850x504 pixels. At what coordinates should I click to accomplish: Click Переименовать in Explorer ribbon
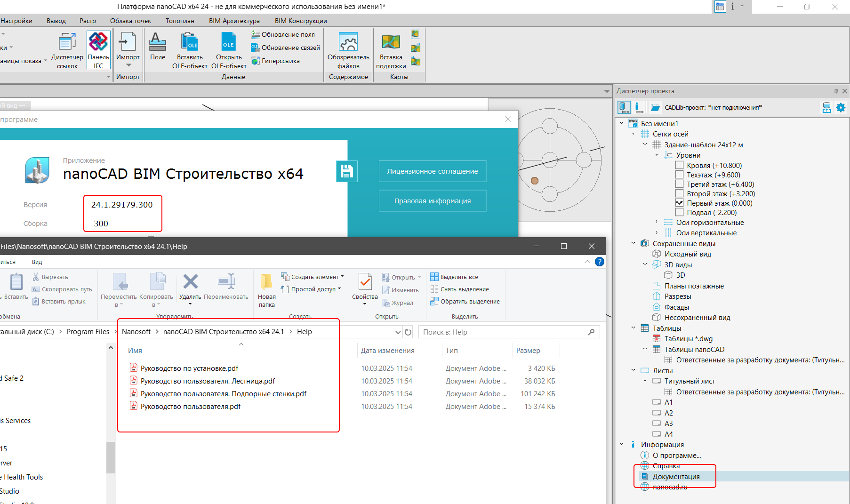tap(226, 286)
